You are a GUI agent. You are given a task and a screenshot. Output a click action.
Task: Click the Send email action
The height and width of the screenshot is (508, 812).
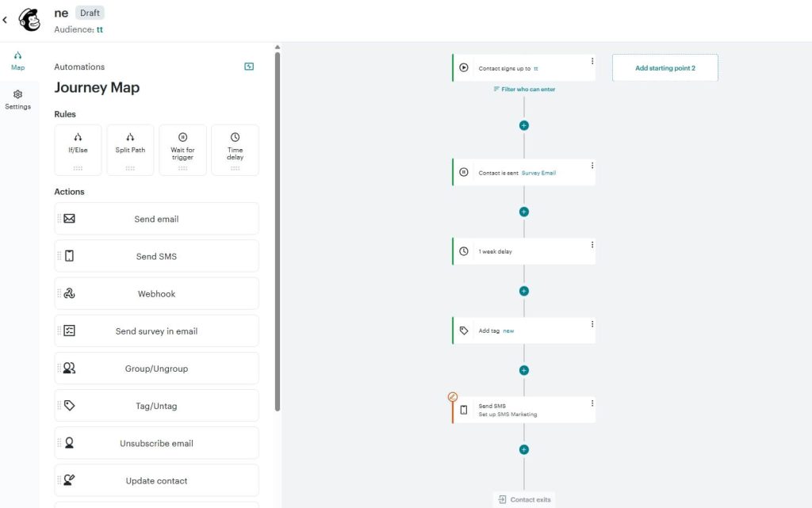coord(155,218)
